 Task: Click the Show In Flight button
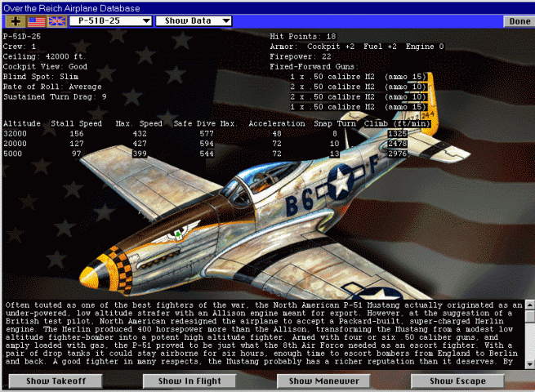tap(189, 381)
